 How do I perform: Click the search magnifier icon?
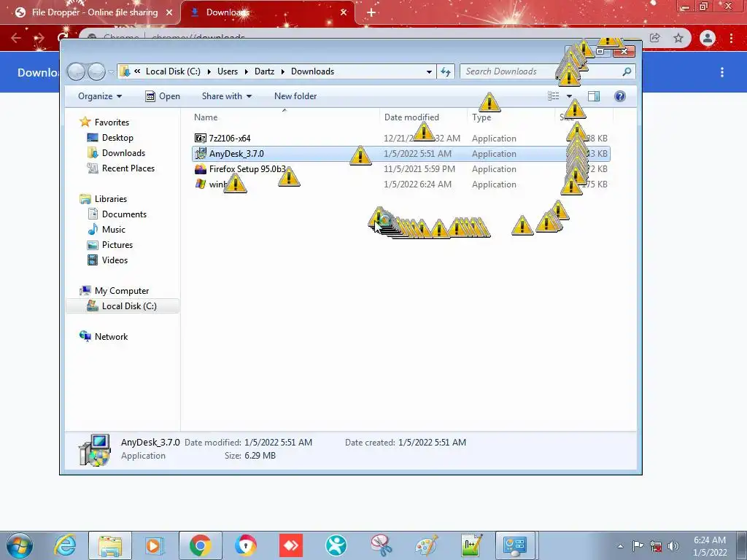[x=627, y=71]
